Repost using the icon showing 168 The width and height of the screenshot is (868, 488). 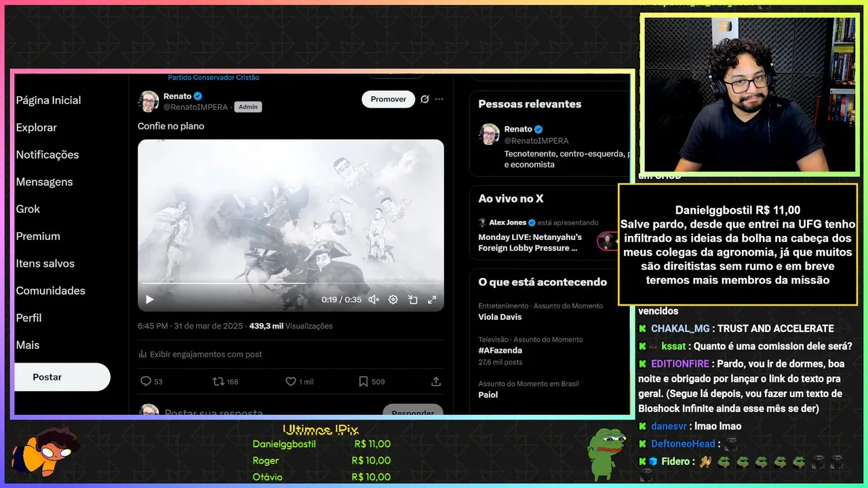(x=225, y=382)
